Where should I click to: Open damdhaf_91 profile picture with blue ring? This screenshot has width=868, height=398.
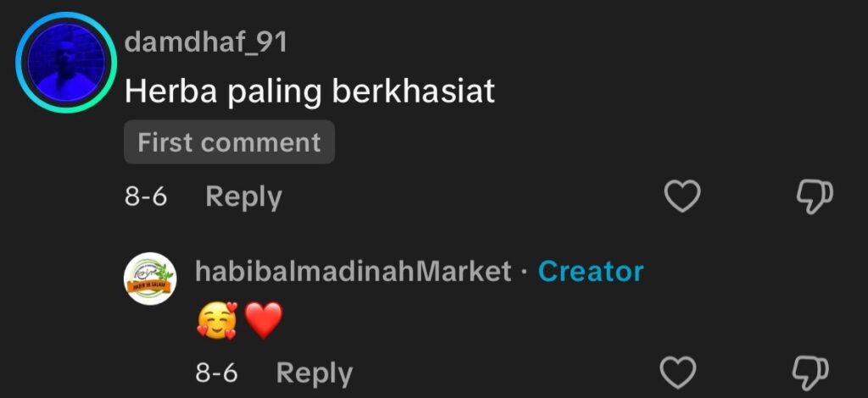point(66,63)
